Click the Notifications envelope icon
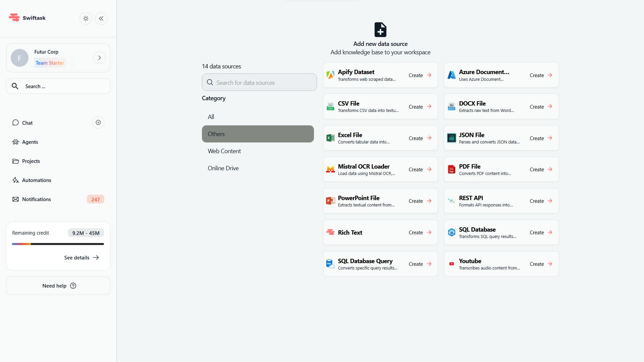644x362 pixels. click(x=15, y=199)
